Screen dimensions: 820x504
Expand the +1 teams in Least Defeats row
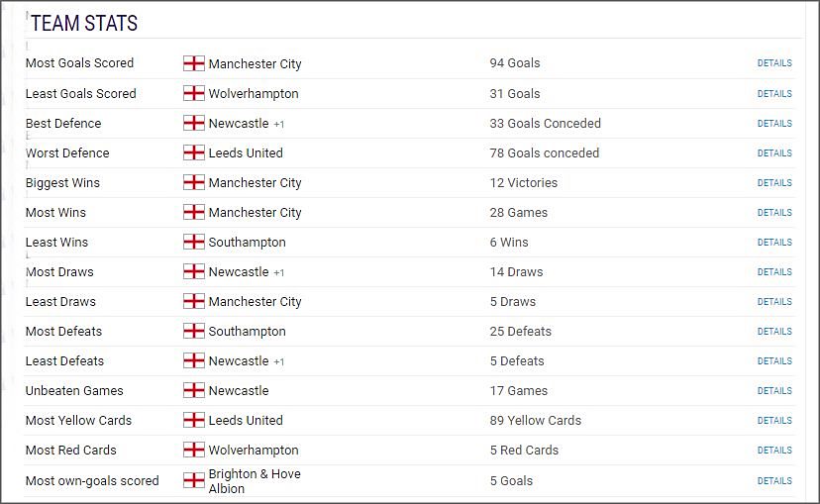coord(278,361)
